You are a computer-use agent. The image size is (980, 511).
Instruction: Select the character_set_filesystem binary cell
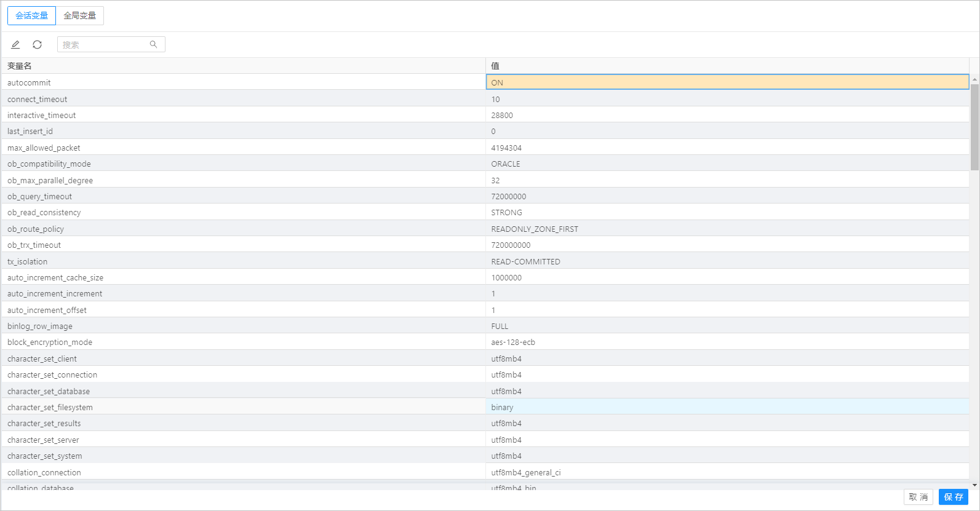(727, 407)
